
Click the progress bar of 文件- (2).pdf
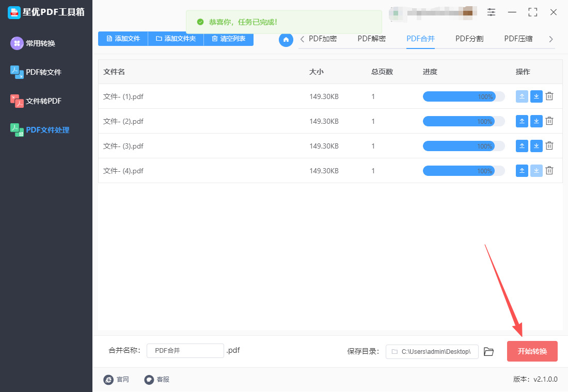click(x=463, y=121)
